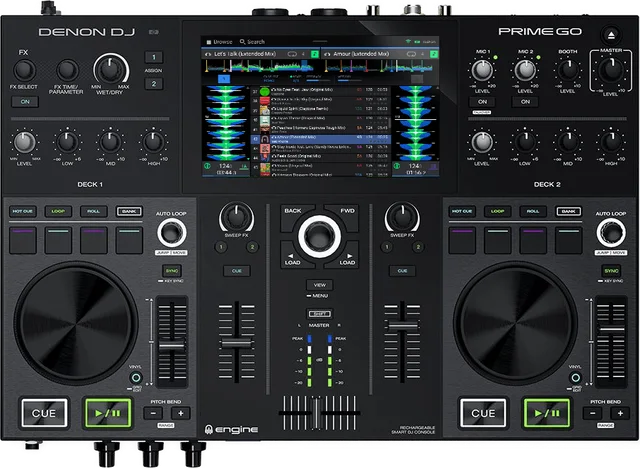Select "Feels Good (Original Mix)" track row
This screenshot has height=468, width=640.
(320, 157)
